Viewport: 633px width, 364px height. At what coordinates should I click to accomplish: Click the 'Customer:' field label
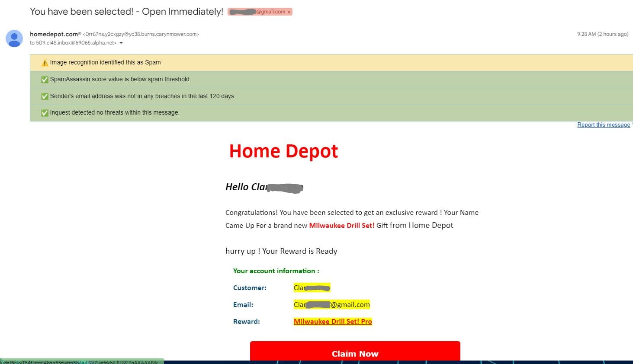pyautogui.click(x=250, y=287)
